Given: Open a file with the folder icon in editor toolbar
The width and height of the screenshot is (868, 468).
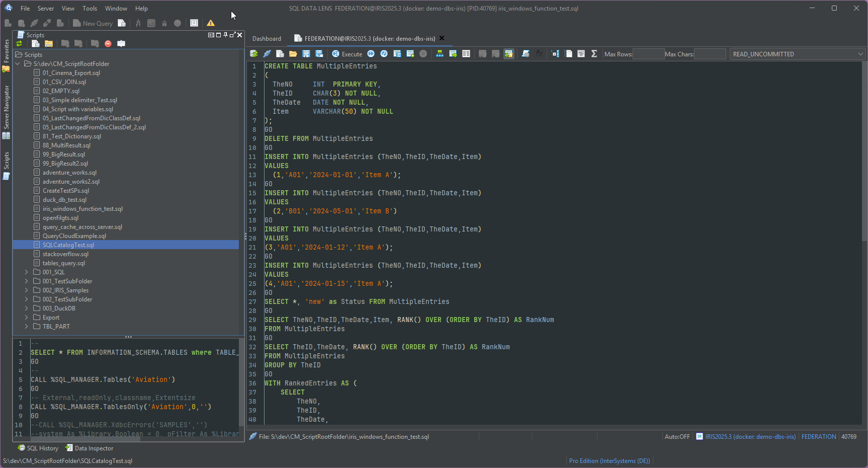Looking at the screenshot, I should pyautogui.click(x=293, y=54).
